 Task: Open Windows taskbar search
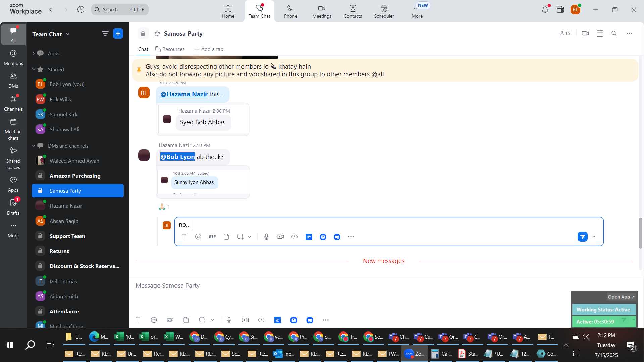click(30, 345)
